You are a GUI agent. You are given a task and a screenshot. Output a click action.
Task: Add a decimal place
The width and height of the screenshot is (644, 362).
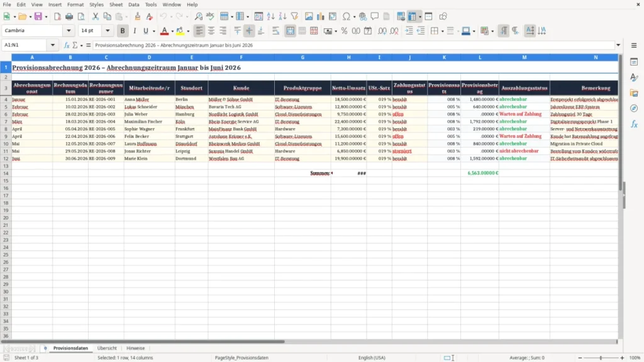382,31
